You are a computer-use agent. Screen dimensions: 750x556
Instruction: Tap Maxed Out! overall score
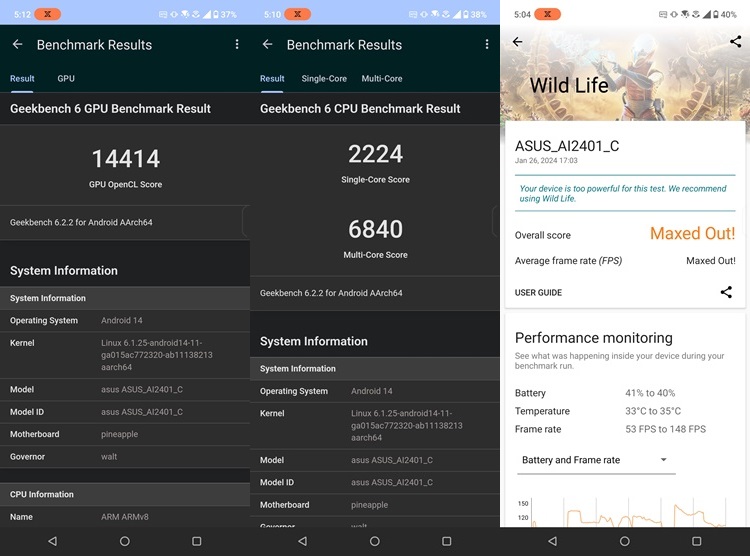click(692, 234)
